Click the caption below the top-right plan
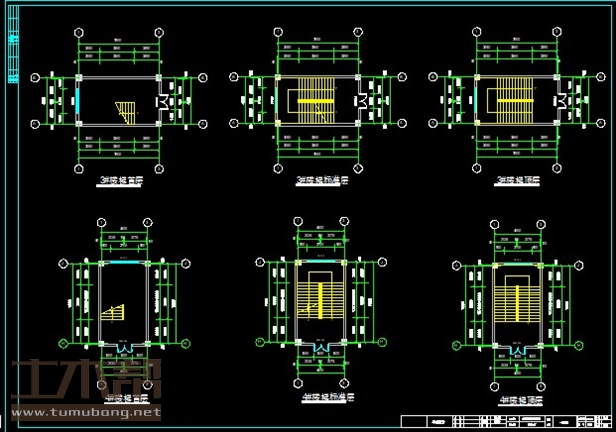616x432 pixels. point(516,183)
